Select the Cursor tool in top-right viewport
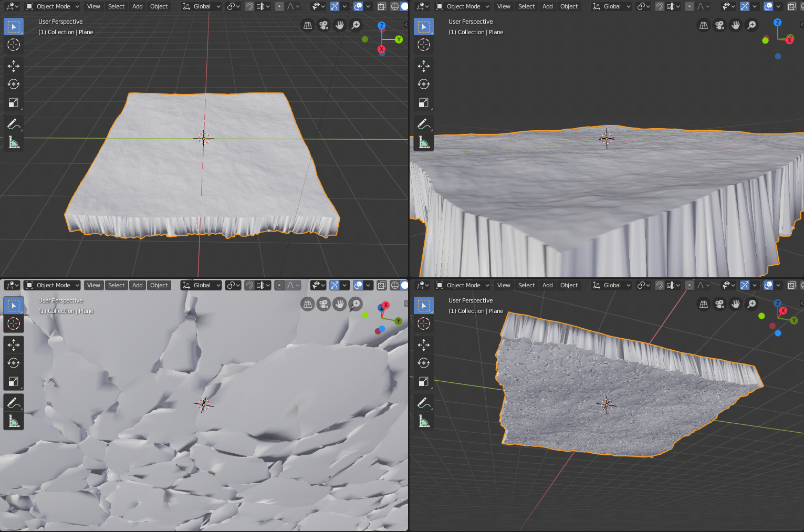The width and height of the screenshot is (804, 532). [424, 45]
